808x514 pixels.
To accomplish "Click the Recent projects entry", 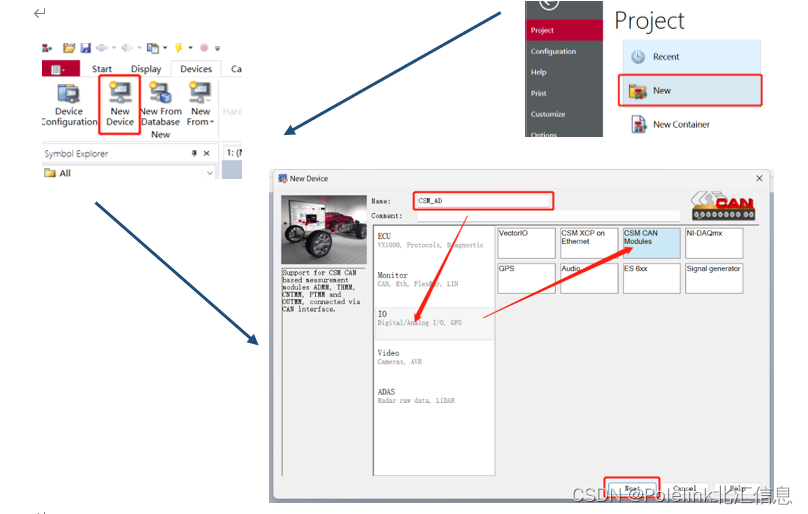I will 692,57.
